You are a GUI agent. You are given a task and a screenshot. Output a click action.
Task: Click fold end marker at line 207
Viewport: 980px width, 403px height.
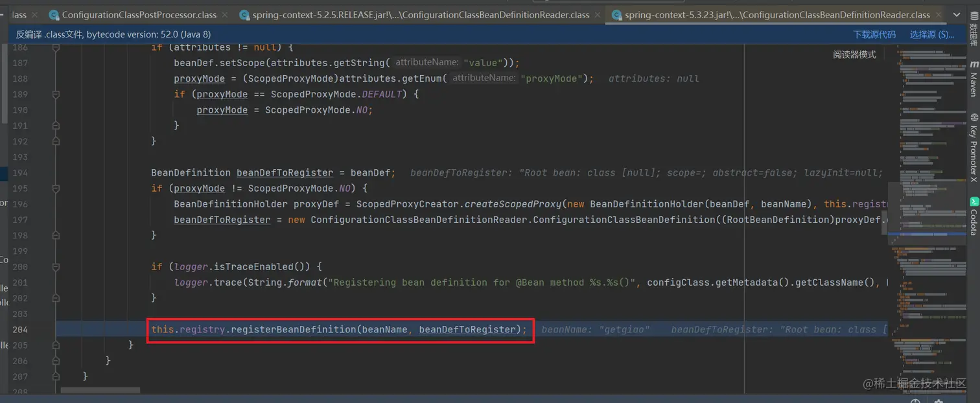(x=56, y=376)
